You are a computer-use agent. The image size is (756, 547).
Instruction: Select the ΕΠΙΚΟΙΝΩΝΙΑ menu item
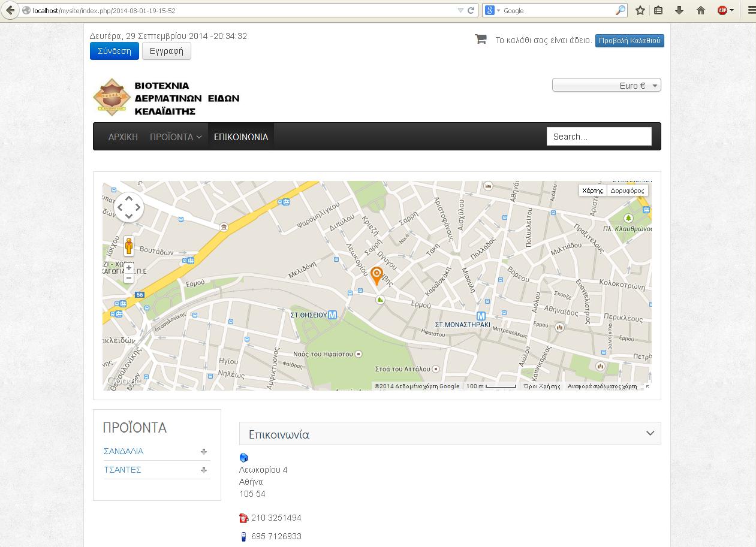click(241, 137)
